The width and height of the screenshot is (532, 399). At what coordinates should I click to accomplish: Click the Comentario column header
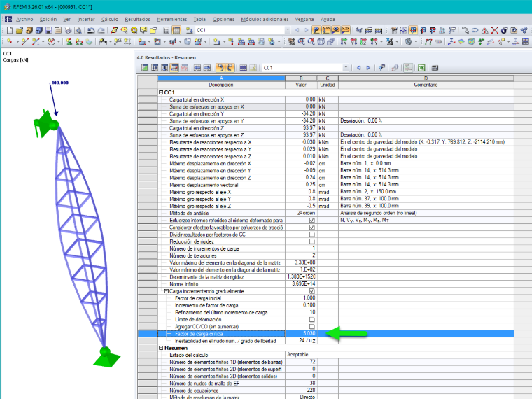coord(426,85)
